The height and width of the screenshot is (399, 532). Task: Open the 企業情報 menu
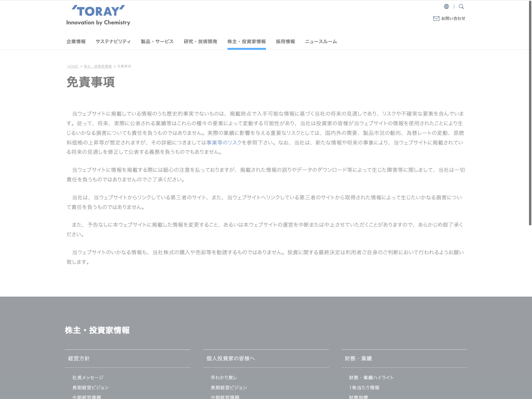coord(76,42)
